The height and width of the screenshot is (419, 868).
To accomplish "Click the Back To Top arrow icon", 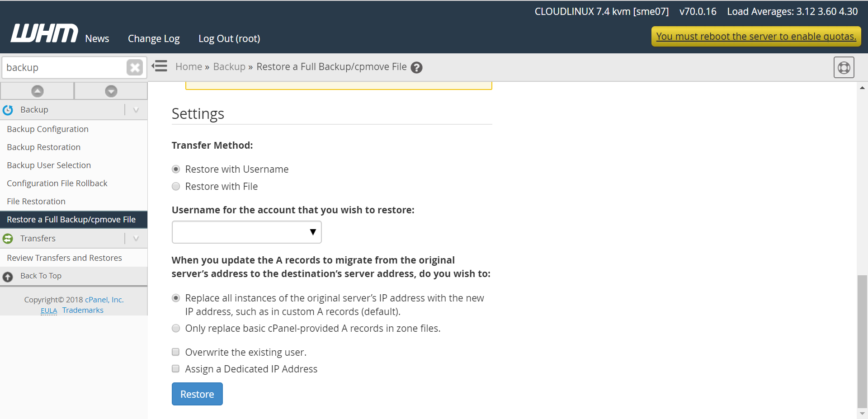I will click(x=8, y=277).
